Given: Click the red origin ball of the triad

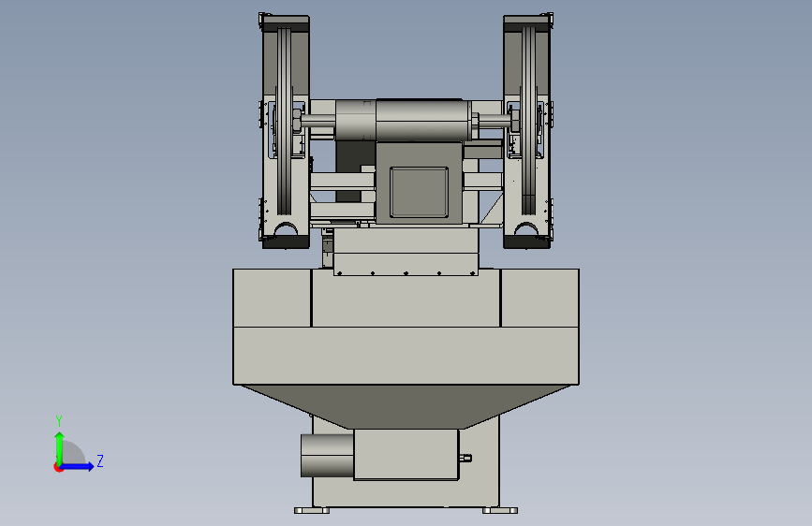Looking at the screenshot, I should point(58,467).
